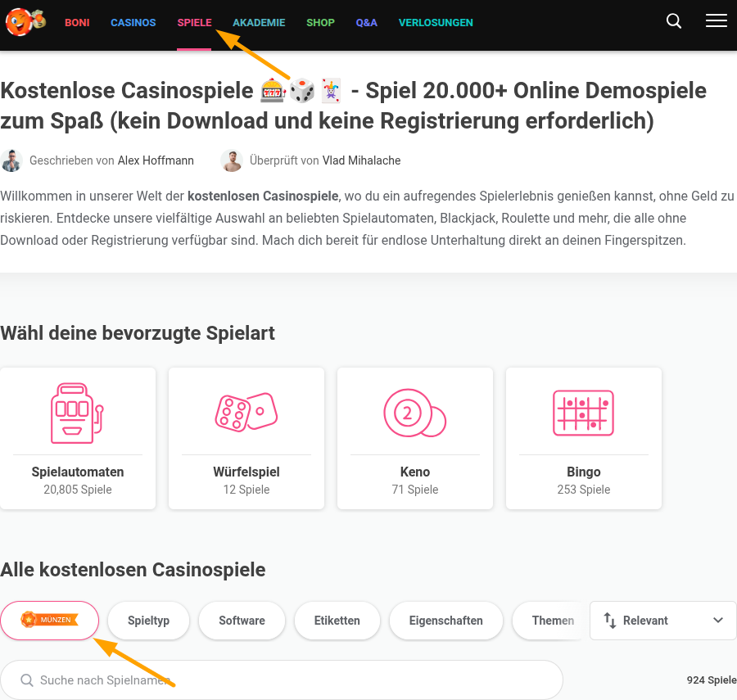
Task: Click Alex Hoffmann's author avatar
Action: (11, 160)
